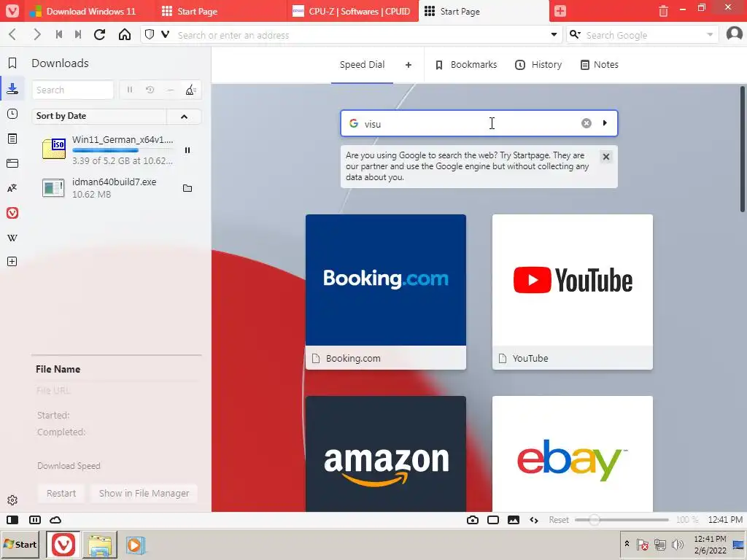Open the Search Google field dropdown

(710, 35)
